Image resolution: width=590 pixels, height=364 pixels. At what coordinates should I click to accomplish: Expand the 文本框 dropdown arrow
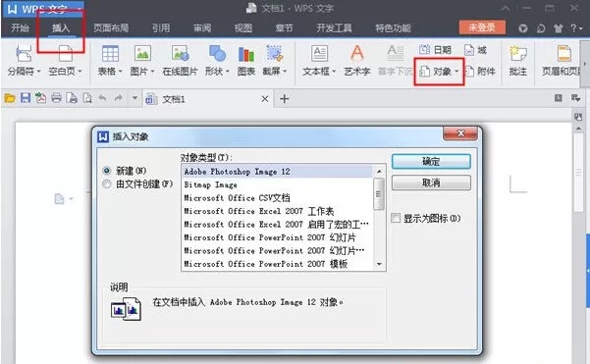point(334,71)
